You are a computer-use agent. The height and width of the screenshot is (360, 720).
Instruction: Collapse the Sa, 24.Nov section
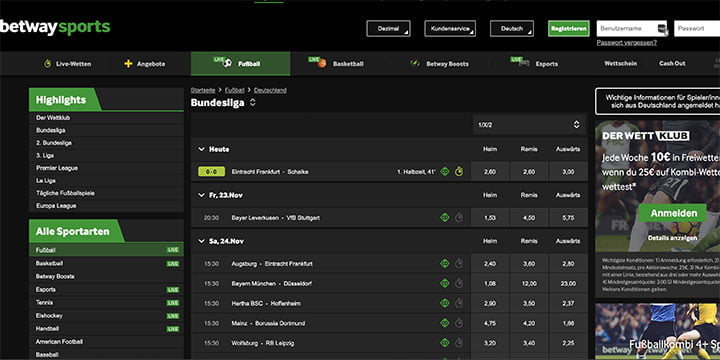point(201,241)
